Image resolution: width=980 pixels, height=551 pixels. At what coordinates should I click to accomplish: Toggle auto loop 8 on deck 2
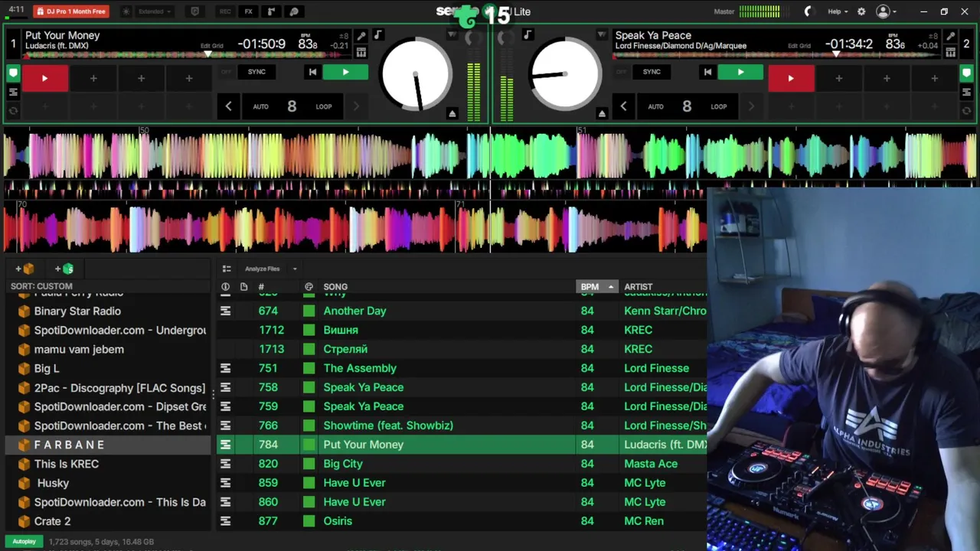[687, 106]
